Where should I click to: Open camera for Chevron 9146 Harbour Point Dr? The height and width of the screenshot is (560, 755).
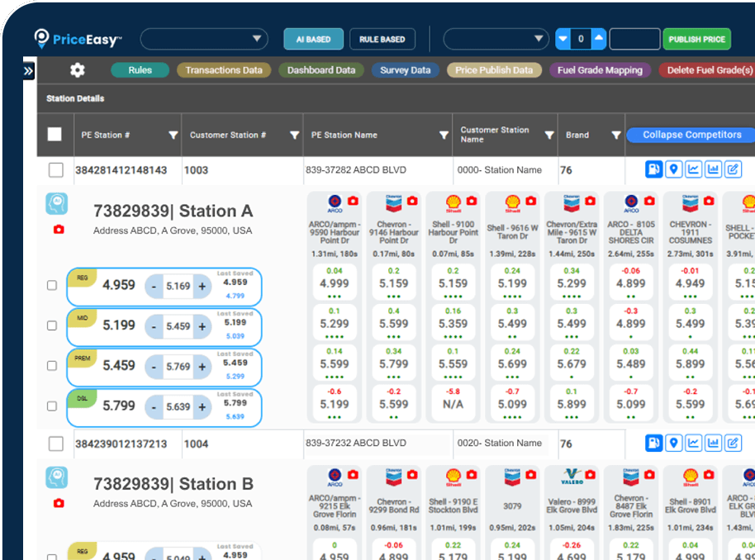[412, 201]
